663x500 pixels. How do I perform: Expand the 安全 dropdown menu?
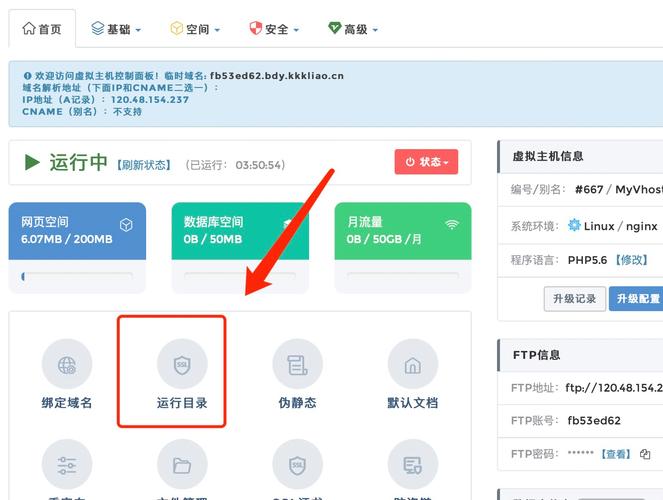(274, 29)
